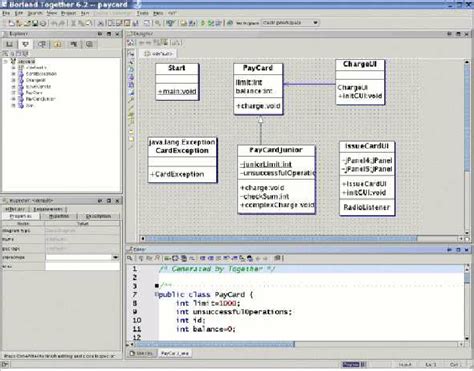This screenshot has width=474, height=371.
Task: Click the New file toolbar icon
Action: 12,23
